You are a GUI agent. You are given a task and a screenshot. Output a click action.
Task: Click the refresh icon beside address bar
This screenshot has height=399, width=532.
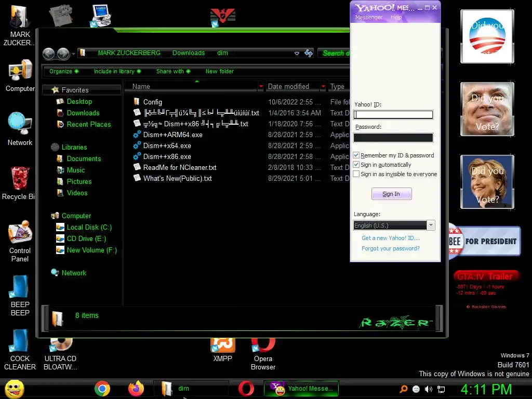[x=309, y=54]
